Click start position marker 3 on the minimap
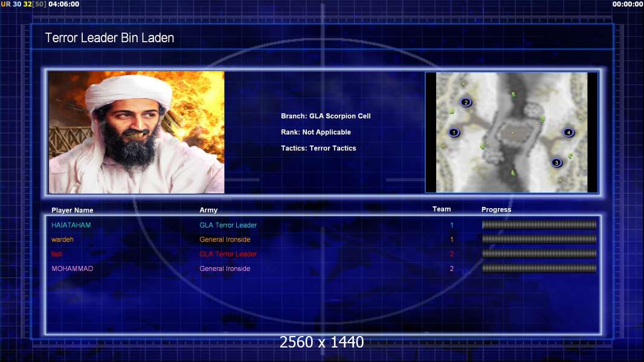This screenshot has height=362, width=644. [556, 163]
